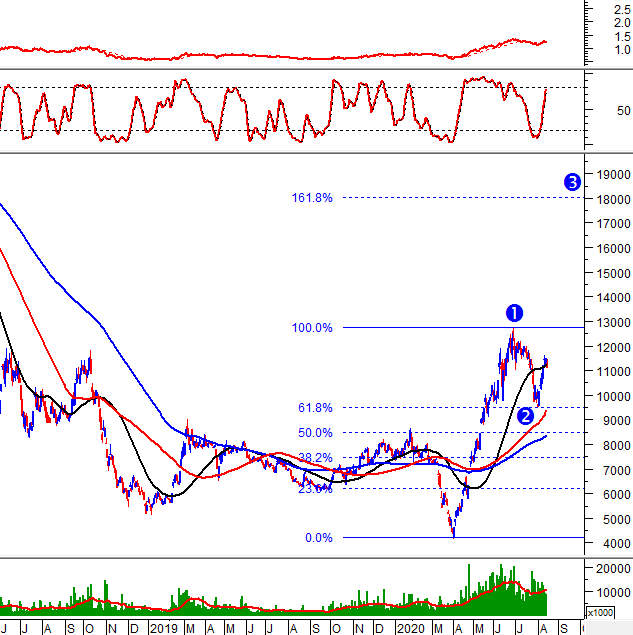Select the 6000 price axis value
The width and height of the screenshot is (633, 635).
(616, 494)
